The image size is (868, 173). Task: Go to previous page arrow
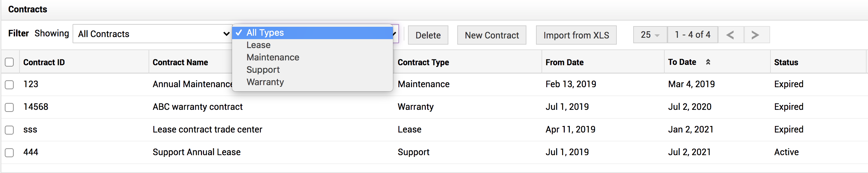(730, 35)
